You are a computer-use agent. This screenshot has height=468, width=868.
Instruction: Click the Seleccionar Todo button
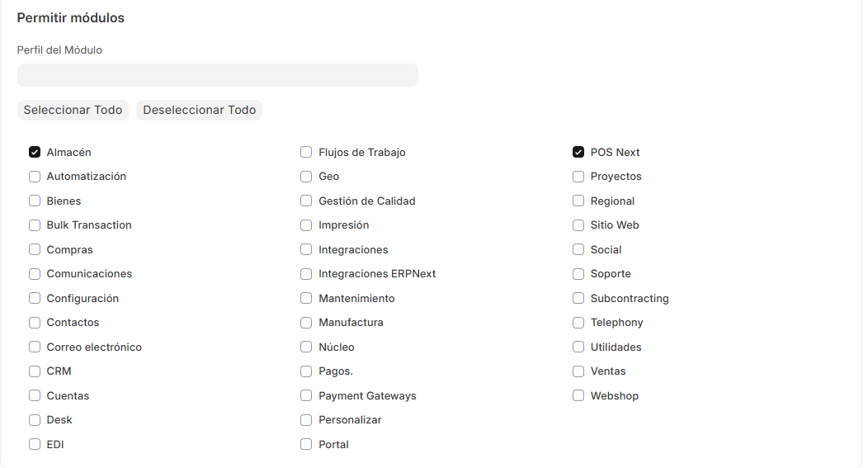pyautogui.click(x=73, y=110)
